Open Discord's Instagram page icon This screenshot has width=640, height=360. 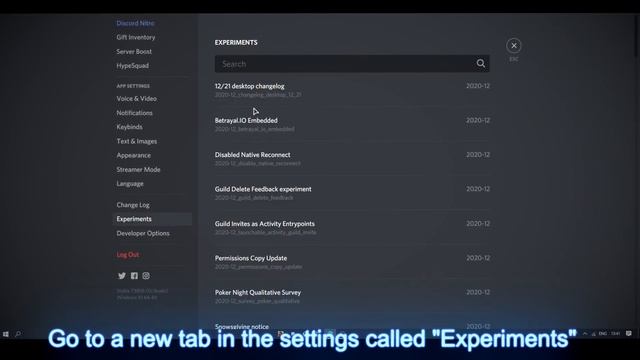click(146, 276)
